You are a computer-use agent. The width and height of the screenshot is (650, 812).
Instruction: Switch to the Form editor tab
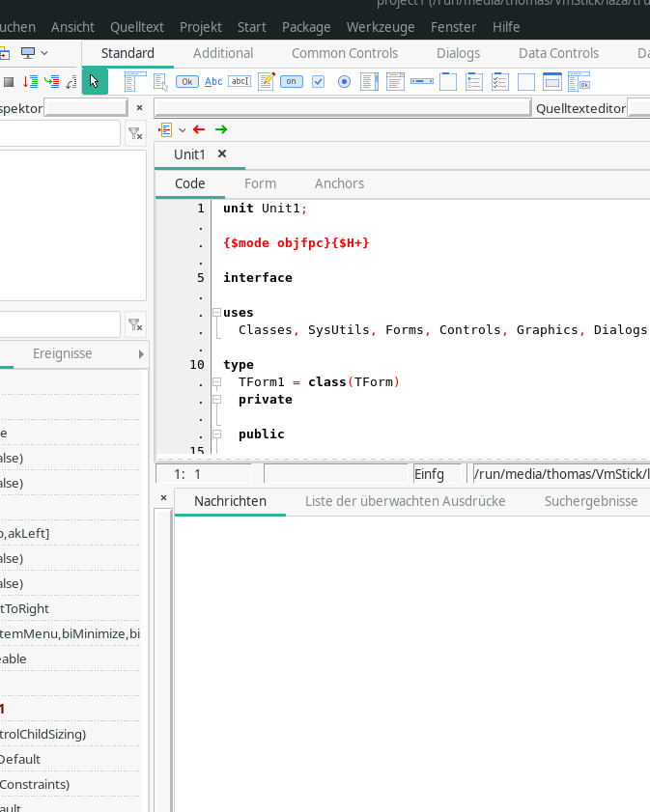pos(260,183)
